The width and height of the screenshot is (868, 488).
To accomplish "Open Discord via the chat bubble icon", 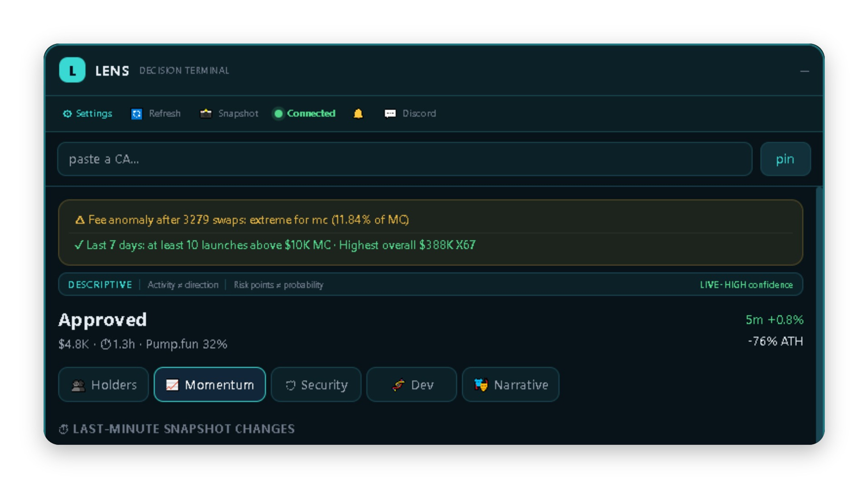I will [x=390, y=114].
